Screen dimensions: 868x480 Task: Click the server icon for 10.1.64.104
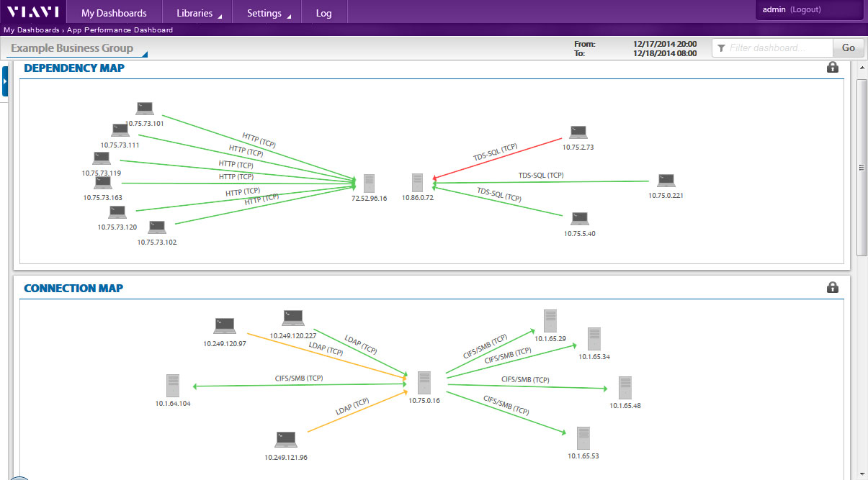172,386
